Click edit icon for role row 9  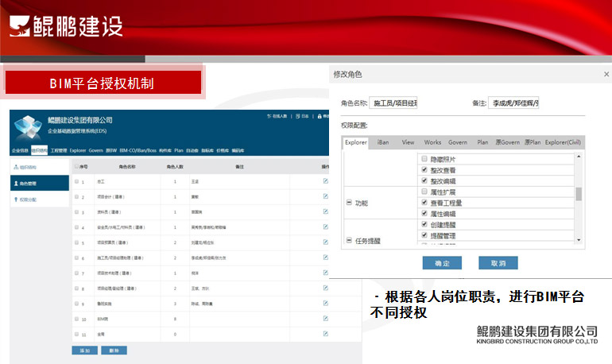coord(326,303)
